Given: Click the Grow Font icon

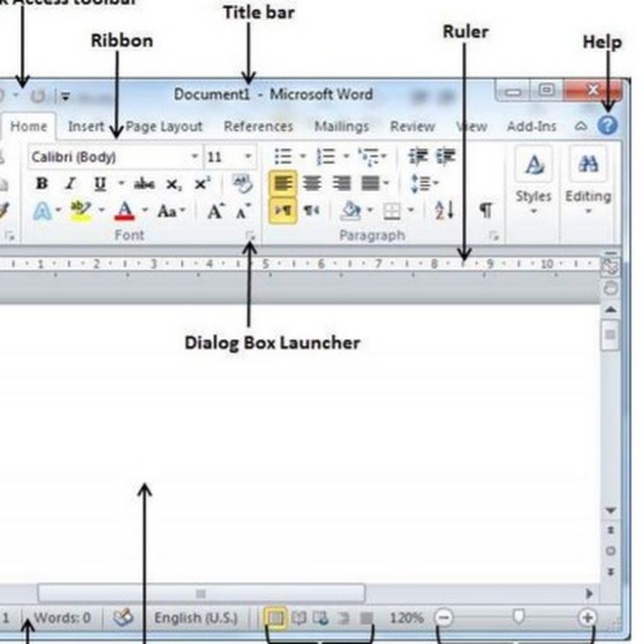Looking at the screenshot, I should (x=216, y=212).
